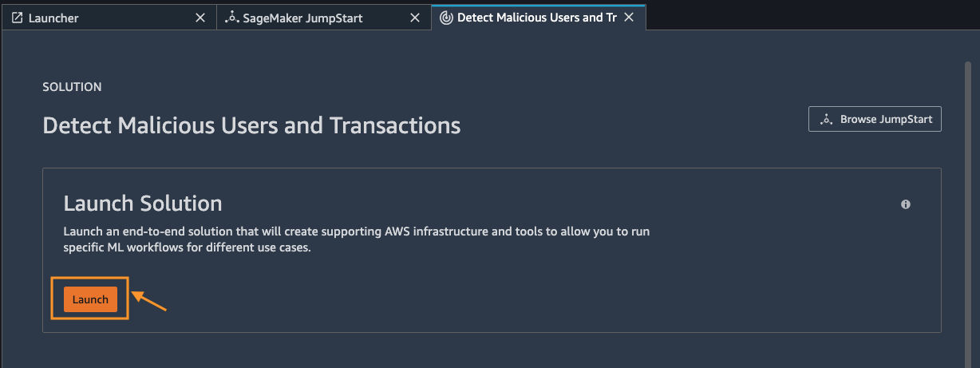Image resolution: width=980 pixels, height=368 pixels.
Task: Close the SageMaker JumpStart tab
Action: point(415,18)
